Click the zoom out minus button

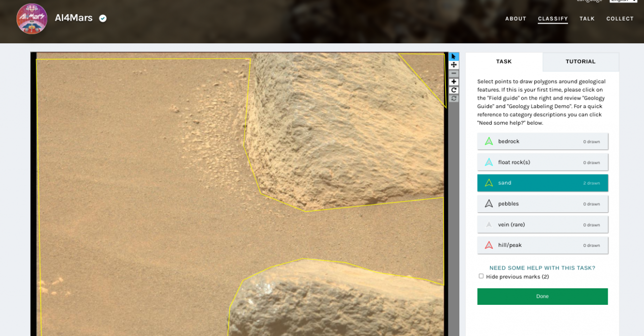[x=454, y=73]
